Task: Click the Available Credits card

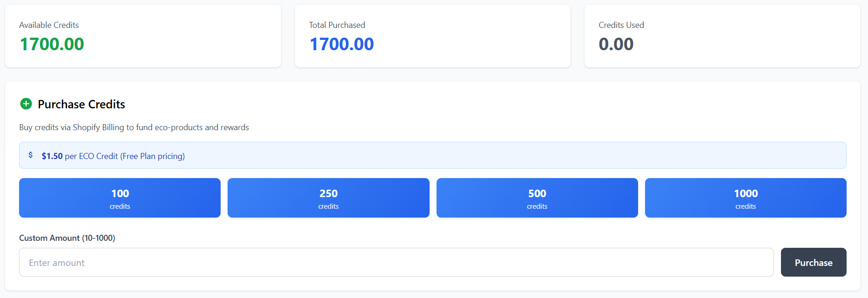Action: (143, 36)
